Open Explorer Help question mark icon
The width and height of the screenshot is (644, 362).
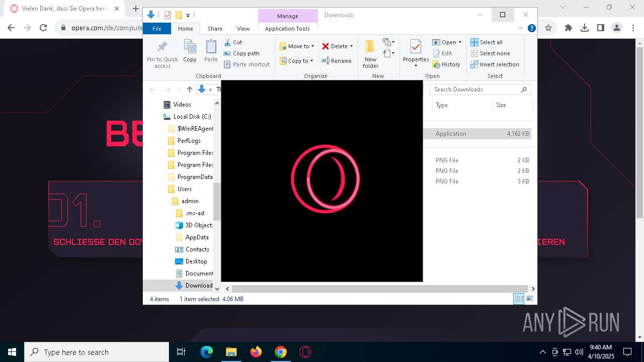[x=531, y=28]
